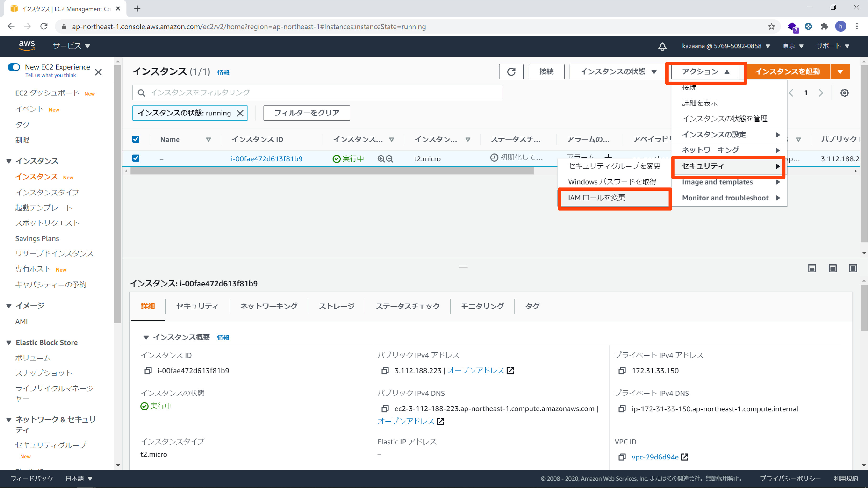The width and height of the screenshot is (868, 488).
Task: Toggle the New EC2 Experience switch
Action: pos(13,67)
